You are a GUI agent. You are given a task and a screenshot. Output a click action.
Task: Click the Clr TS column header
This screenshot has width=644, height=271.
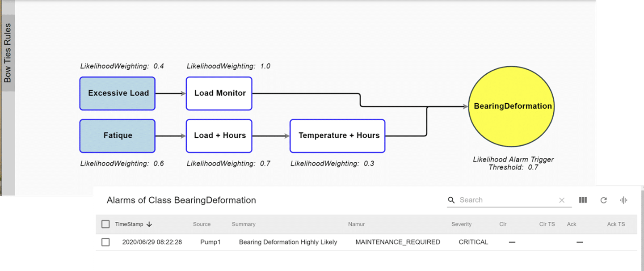pyautogui.click(x=547, y=224)
